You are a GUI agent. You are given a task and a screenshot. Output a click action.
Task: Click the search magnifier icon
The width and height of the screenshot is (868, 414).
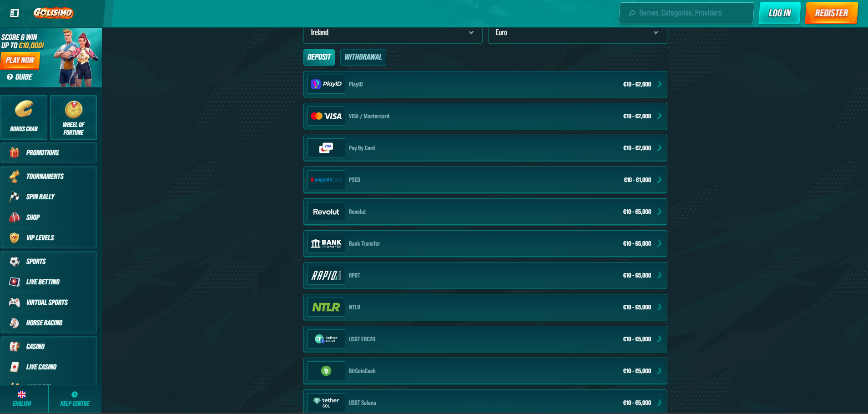[x=632, y=13]
